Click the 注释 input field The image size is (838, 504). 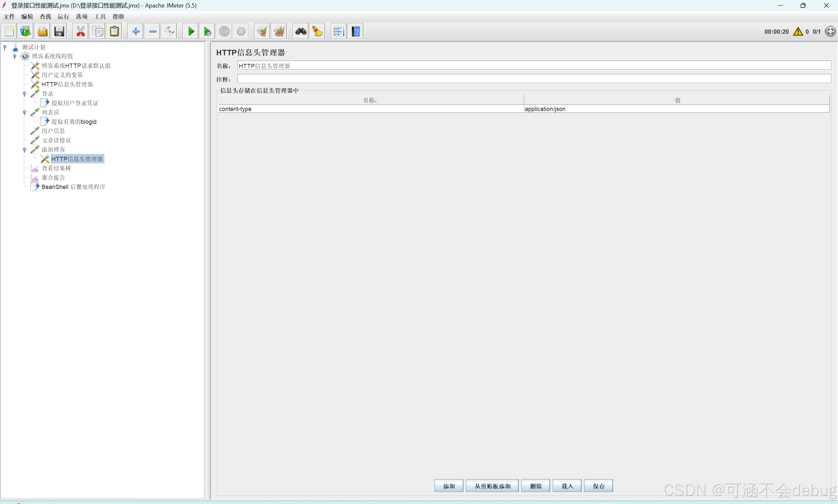coord(534,79)
